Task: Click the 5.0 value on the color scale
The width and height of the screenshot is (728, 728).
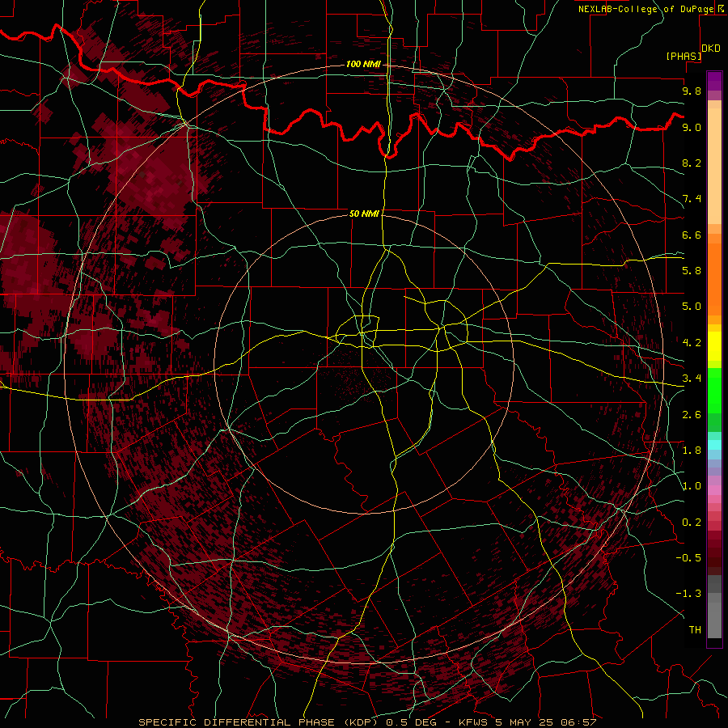Action: (692, 307)
